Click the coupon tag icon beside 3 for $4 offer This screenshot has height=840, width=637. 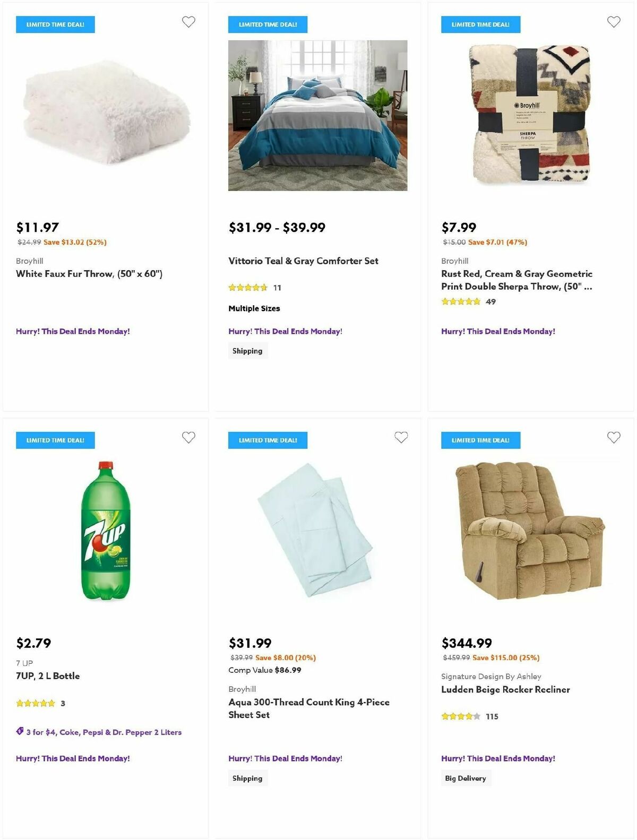click(19, 731)
